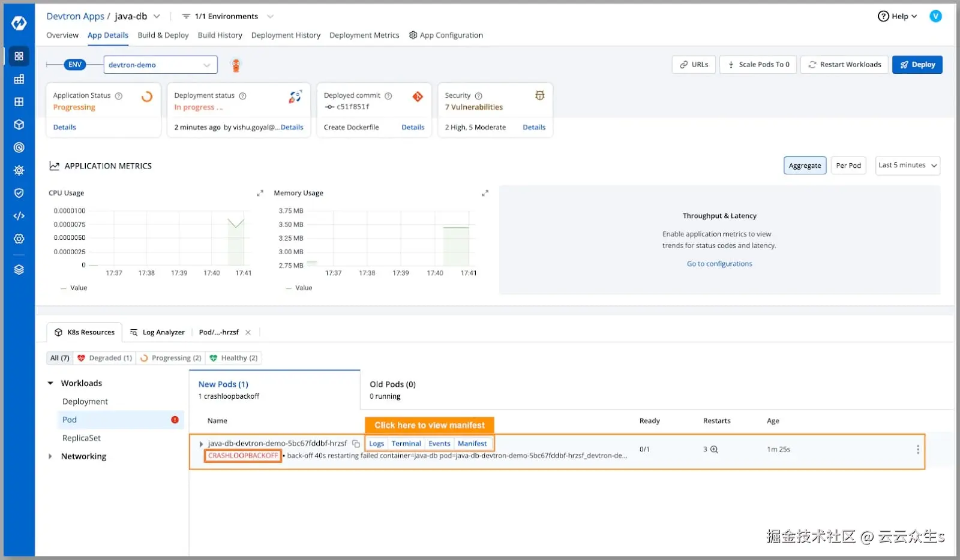Image resolution: width=960 pixels, height=560 pixels.
Task: Click the Deployed commit help icon
Action: (388, 96)
